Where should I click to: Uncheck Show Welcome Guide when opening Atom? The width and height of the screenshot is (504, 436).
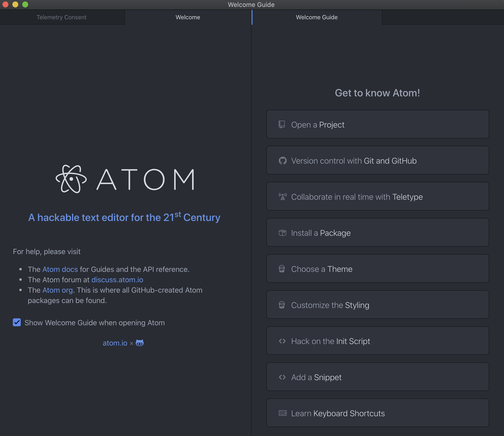point(17,322)
